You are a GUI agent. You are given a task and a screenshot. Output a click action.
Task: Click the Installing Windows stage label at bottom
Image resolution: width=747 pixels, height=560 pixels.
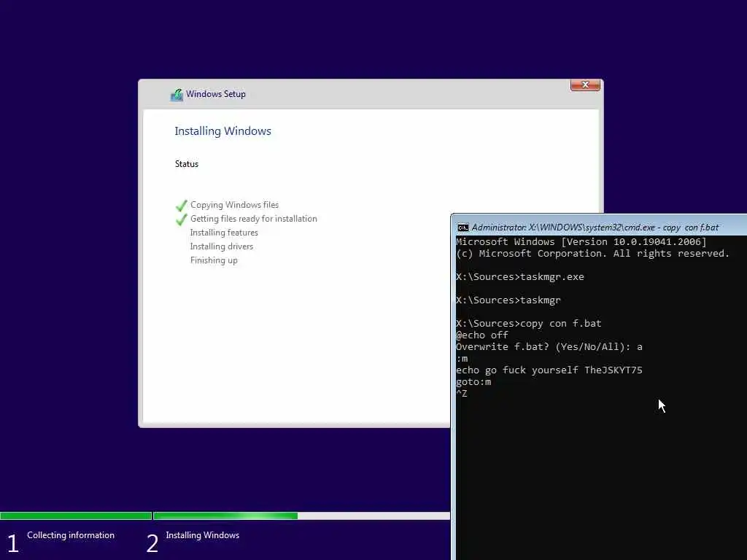[203, 535]
